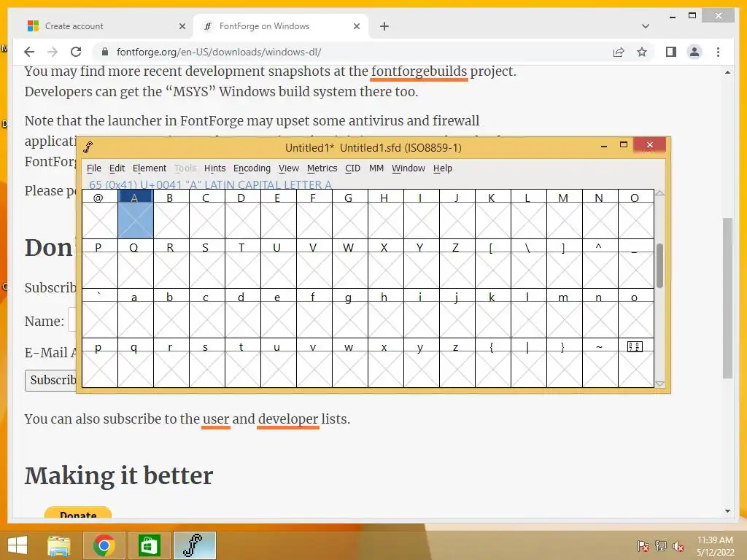Screen dimensions: 747x560
Task: Open Chrome three-dot menu
Action: pyautogui.click(x=718, y=52)
